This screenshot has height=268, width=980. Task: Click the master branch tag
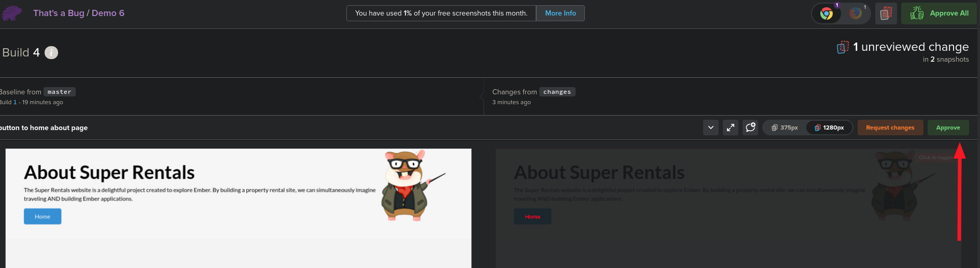(x=60, y=92)
